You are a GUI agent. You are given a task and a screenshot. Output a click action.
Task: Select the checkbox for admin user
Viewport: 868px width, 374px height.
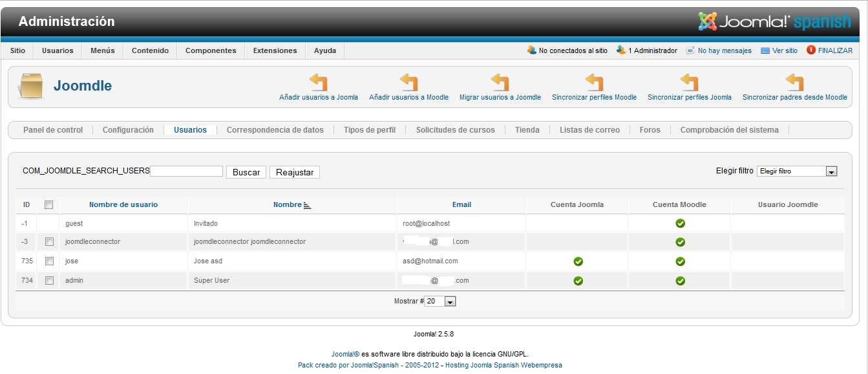[x=49, y=281]
